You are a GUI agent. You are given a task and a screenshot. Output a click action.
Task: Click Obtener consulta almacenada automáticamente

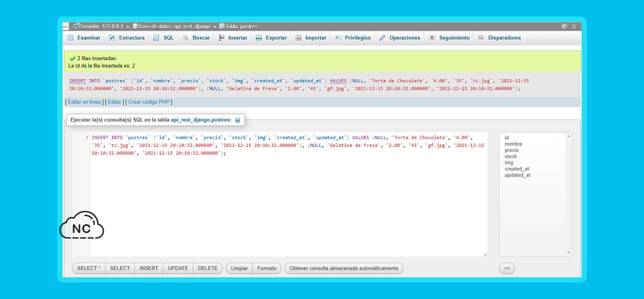click(344, 268)
